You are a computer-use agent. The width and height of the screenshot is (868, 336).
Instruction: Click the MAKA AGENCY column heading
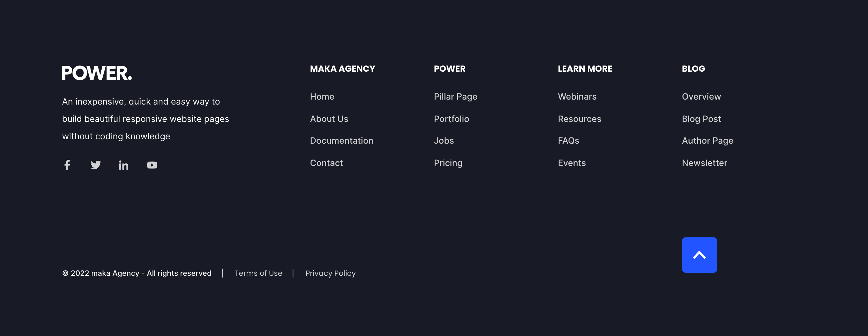[342, 69]
